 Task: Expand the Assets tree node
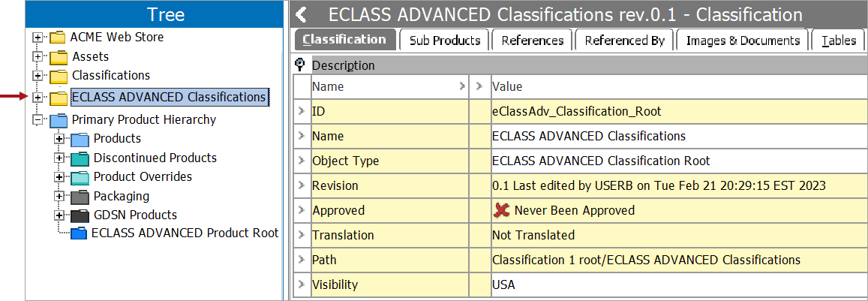click(38, 56)
